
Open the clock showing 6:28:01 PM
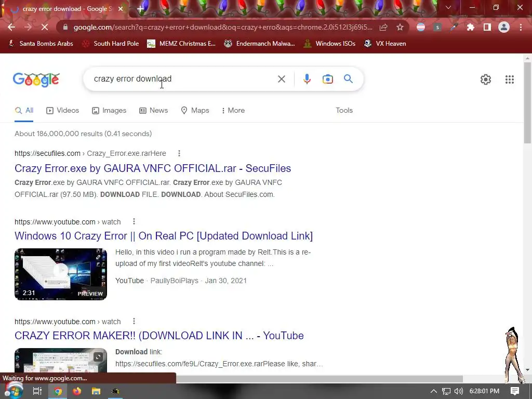click(x=484, y=391)
